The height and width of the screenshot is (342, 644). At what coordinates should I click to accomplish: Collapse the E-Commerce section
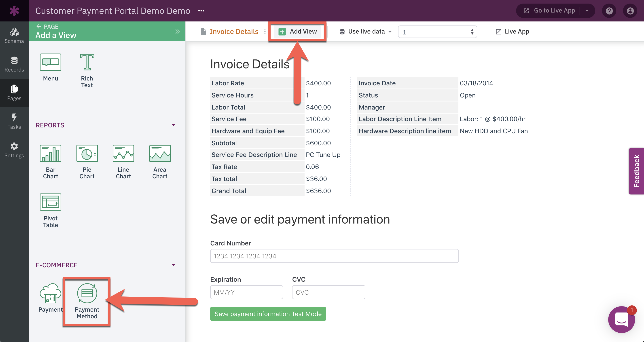point(173,265)
